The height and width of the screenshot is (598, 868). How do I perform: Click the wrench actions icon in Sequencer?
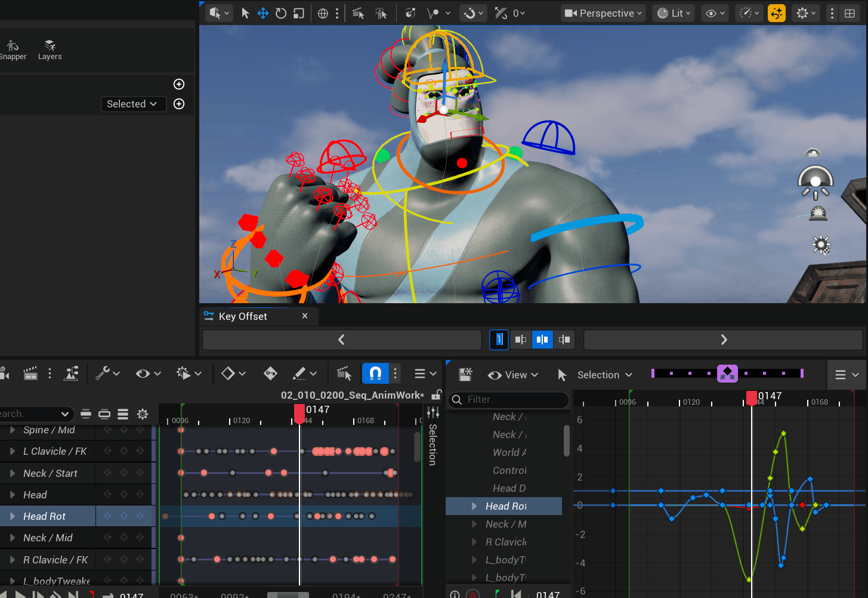(x=103, y=374)
